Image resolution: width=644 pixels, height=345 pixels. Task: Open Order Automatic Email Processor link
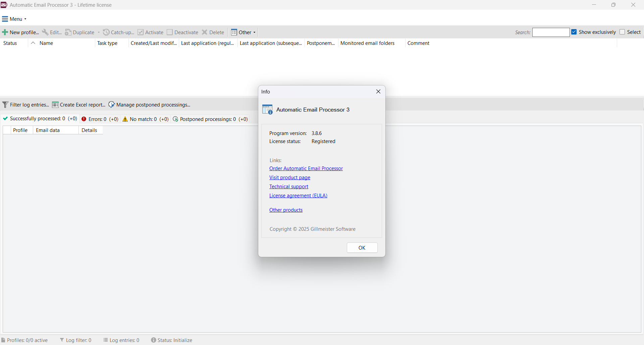(306, 168)
